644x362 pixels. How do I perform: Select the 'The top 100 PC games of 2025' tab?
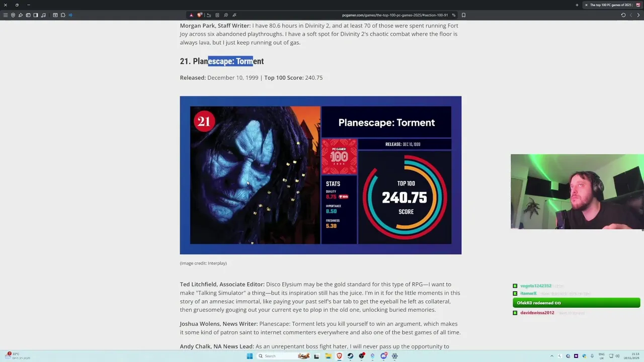point(613,5)
